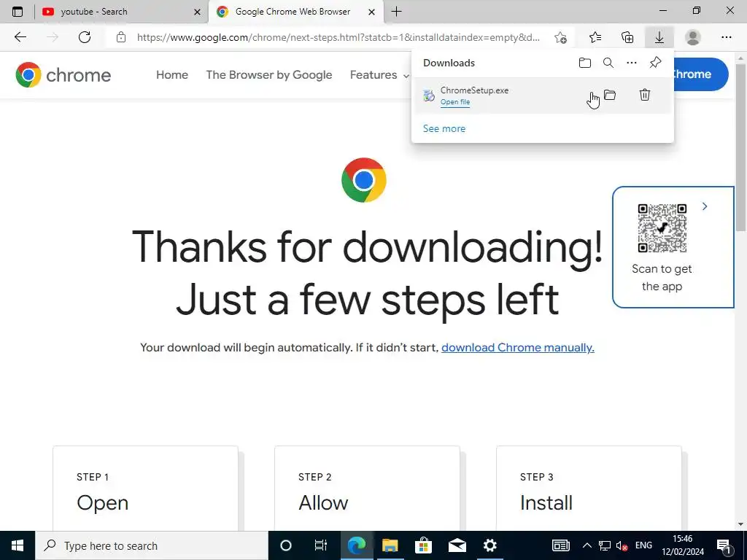Click See more in Downloads panel

point(444,128)
